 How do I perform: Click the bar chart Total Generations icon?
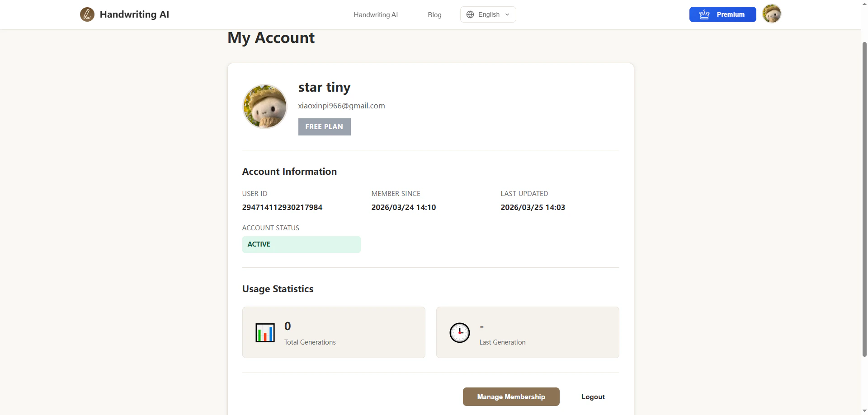point(265,333)
